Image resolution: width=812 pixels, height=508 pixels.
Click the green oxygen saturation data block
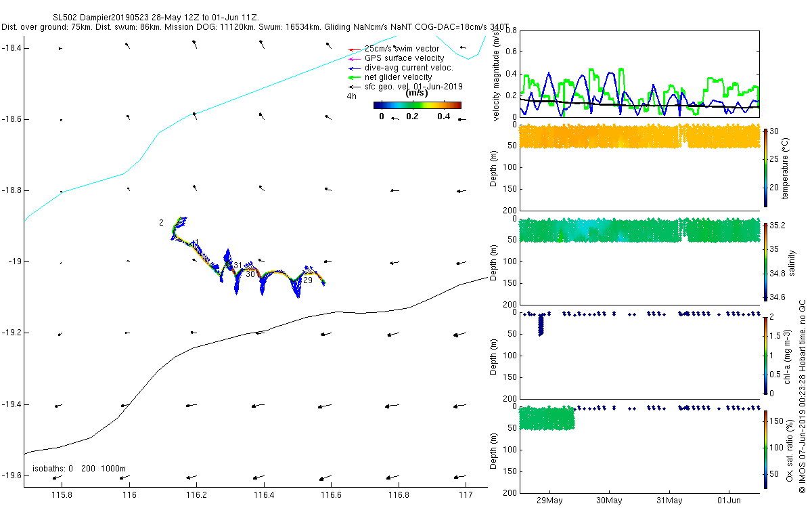(x=547, y=419)
